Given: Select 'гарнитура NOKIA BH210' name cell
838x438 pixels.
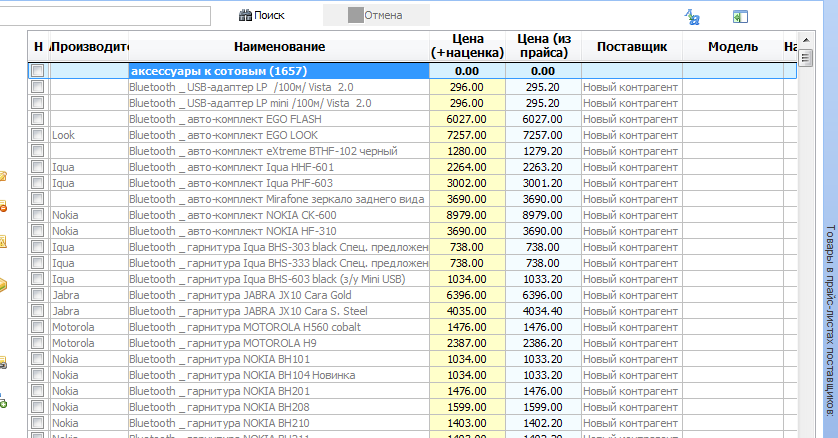Looking at the screenshot, I should [x=279, y=424].
